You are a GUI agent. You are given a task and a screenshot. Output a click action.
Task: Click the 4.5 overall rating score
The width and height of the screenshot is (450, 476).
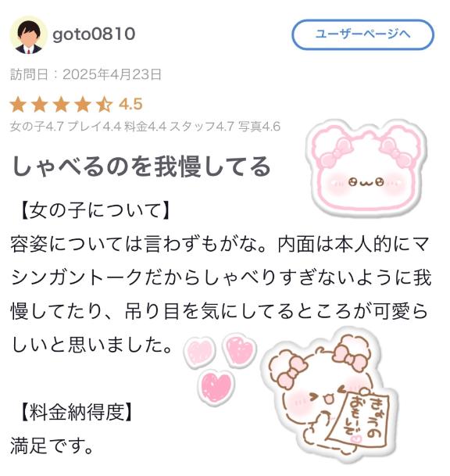tap(130, 104)
